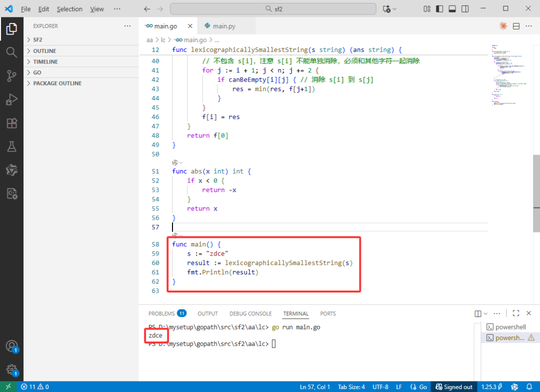
Task: Maximize the panel size
Action: tap(516, 313)
